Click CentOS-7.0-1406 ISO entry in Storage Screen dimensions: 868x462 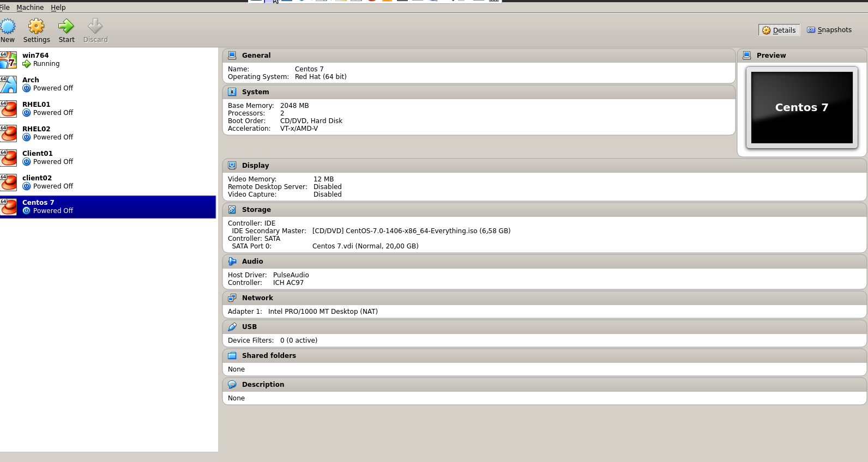(412, 231)
